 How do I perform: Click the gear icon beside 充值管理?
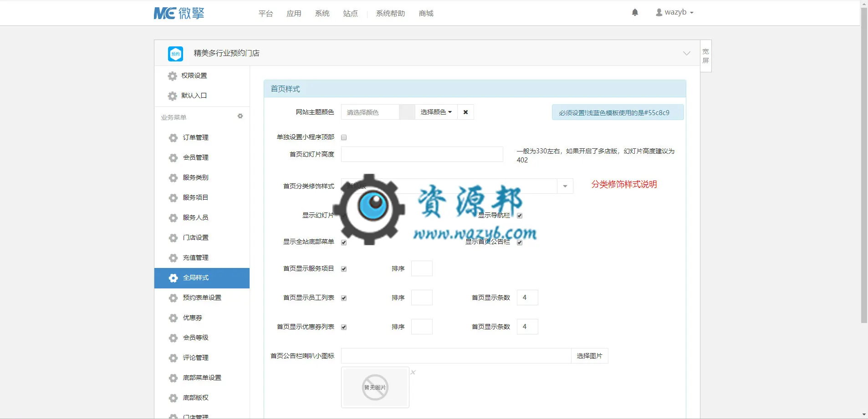173,258
